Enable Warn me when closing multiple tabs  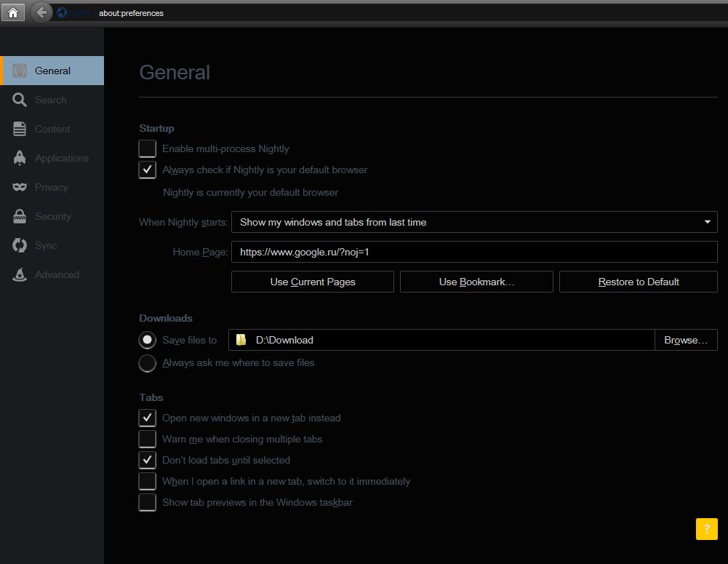tap(147, 439)
